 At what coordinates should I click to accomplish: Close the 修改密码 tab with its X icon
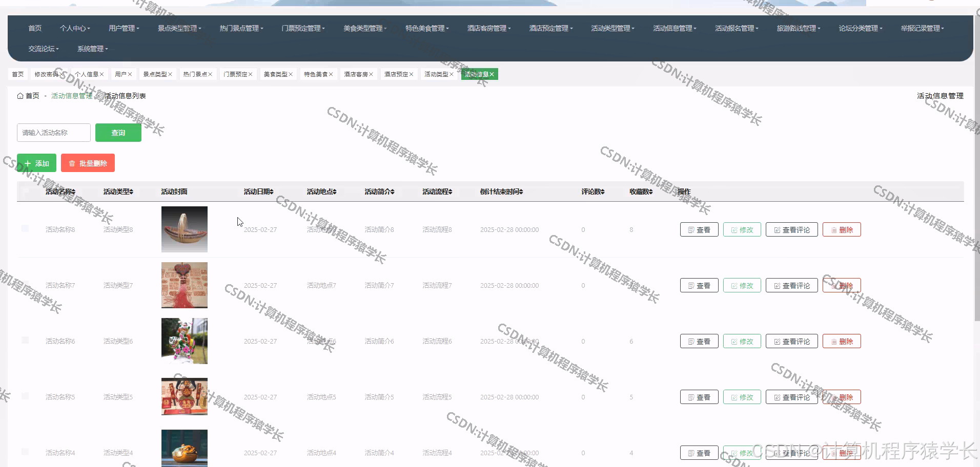[x=62, y=74]
